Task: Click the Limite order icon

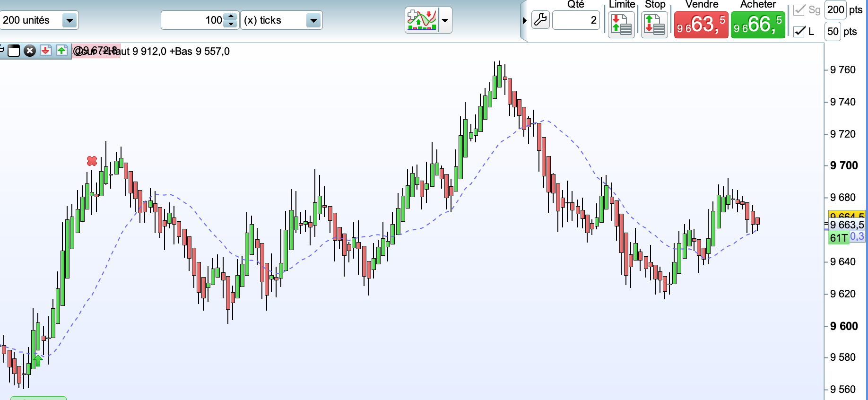Action: click(621, 25)
